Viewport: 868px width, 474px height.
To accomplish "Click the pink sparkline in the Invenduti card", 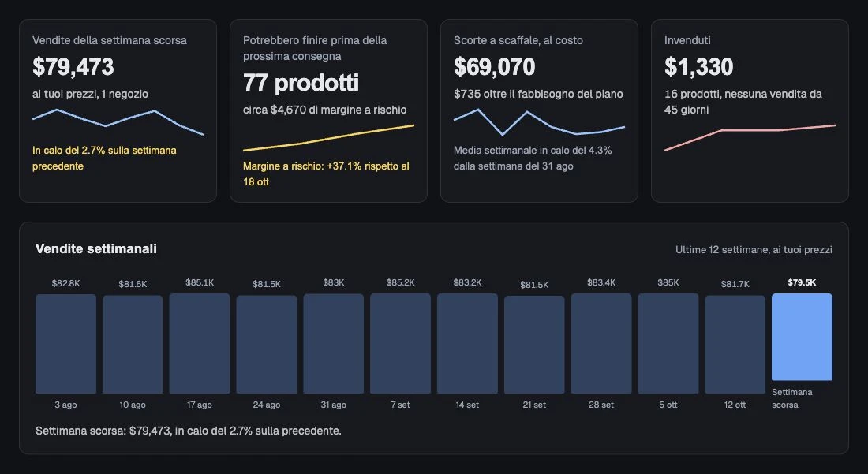I will (x=750, y=138).
